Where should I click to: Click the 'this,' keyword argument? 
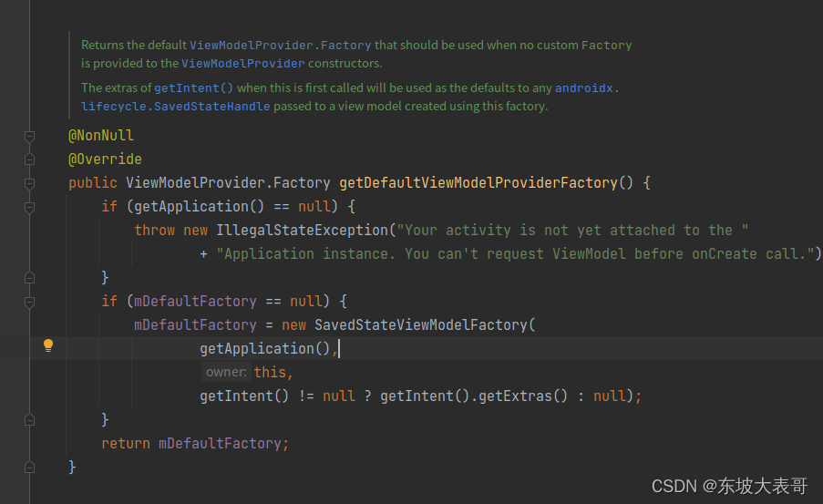click(273, 372)
